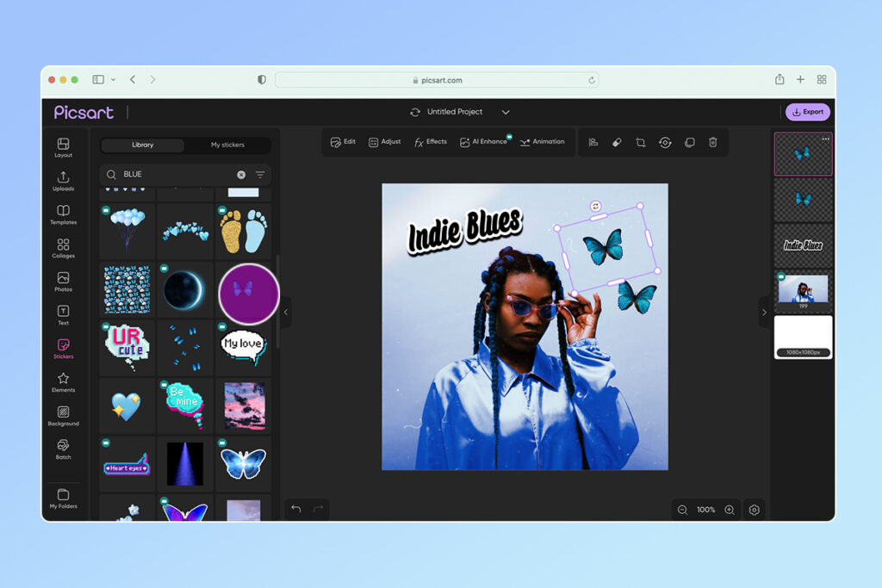Click the Export button
Viewport: 882px width, 588px height.
(x=807, y=112)
